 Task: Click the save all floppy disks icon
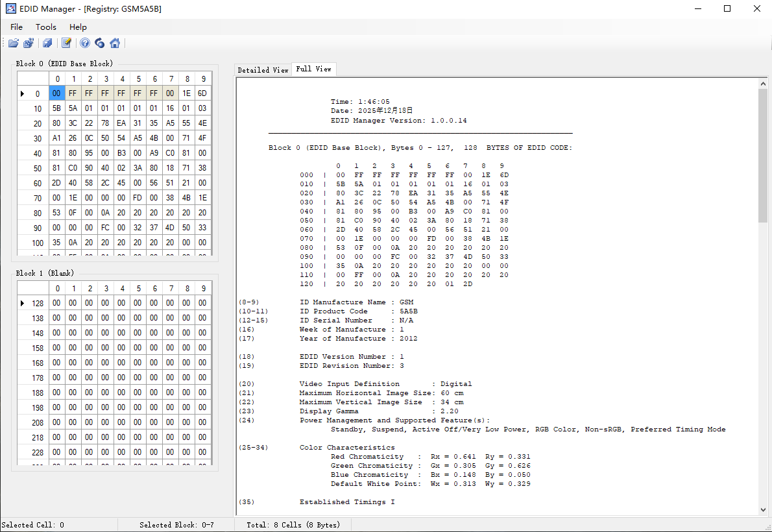pyautogui.click(x=47, y=43)
